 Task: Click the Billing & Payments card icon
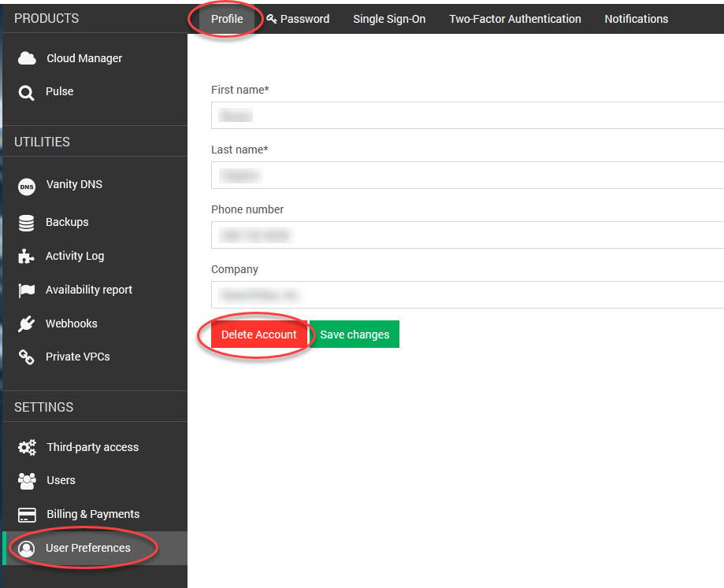tap(27, 515)
